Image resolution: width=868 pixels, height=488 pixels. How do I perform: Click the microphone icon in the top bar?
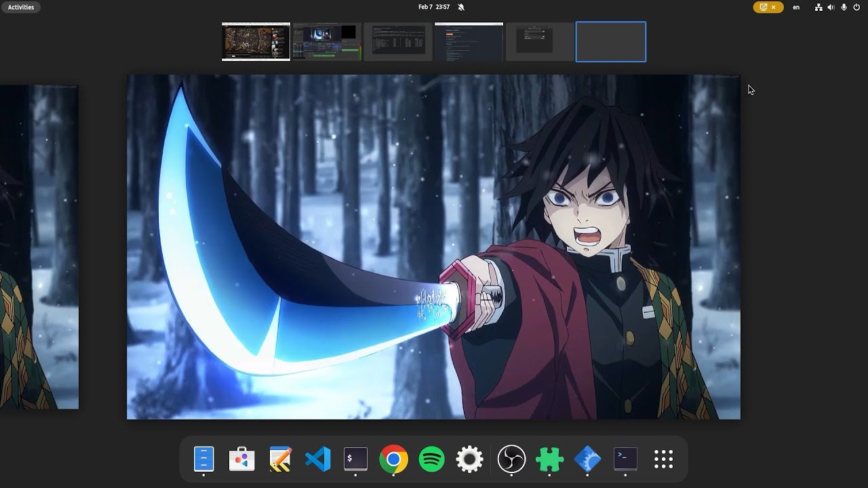pyautogui.click(x=844, y=7)
